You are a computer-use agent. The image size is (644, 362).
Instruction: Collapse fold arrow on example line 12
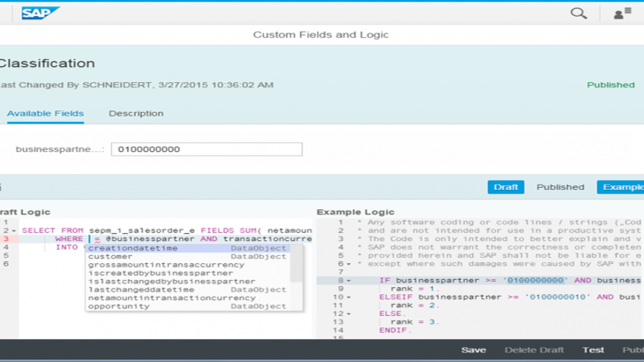[x=348, y=314]
